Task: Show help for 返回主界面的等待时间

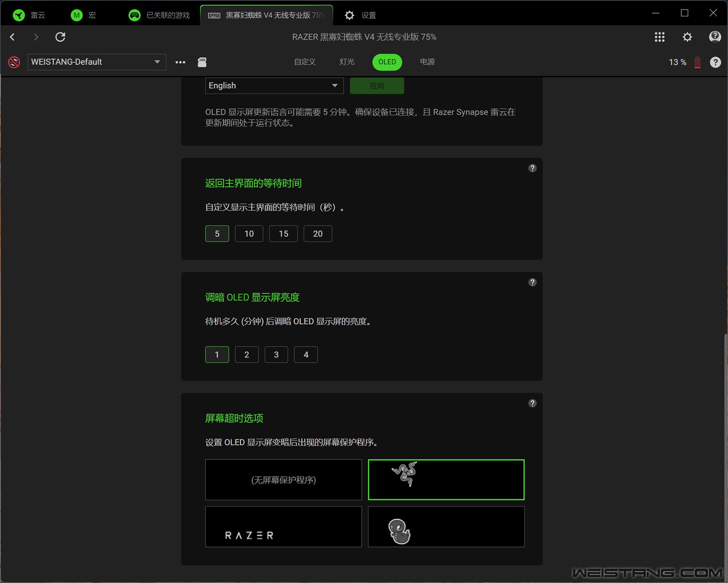Action: [x=532, y=168]
